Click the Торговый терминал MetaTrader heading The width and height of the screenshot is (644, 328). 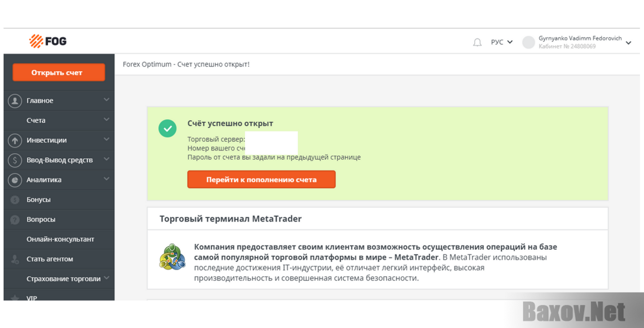230,219
